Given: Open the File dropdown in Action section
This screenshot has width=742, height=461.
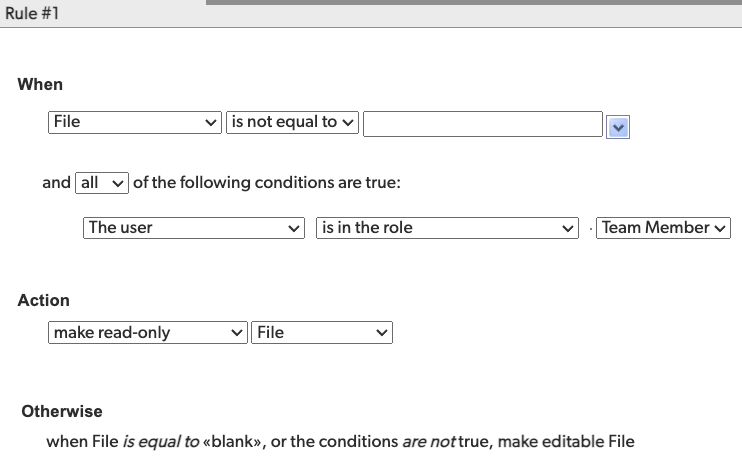Looking at the screenshot, I should [x=323, y=333].
